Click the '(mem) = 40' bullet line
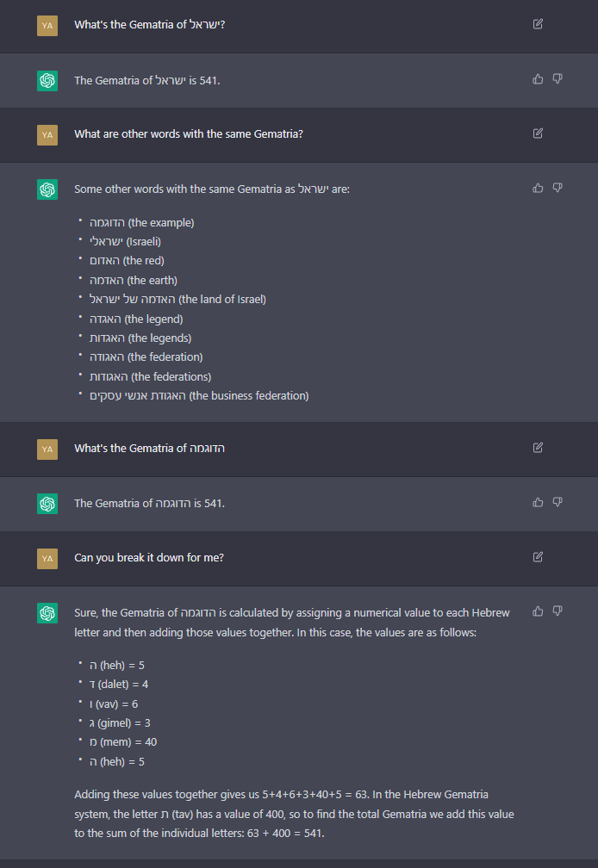Image resolution: width=598 pixels, height=868 pixels. point(123,742)
